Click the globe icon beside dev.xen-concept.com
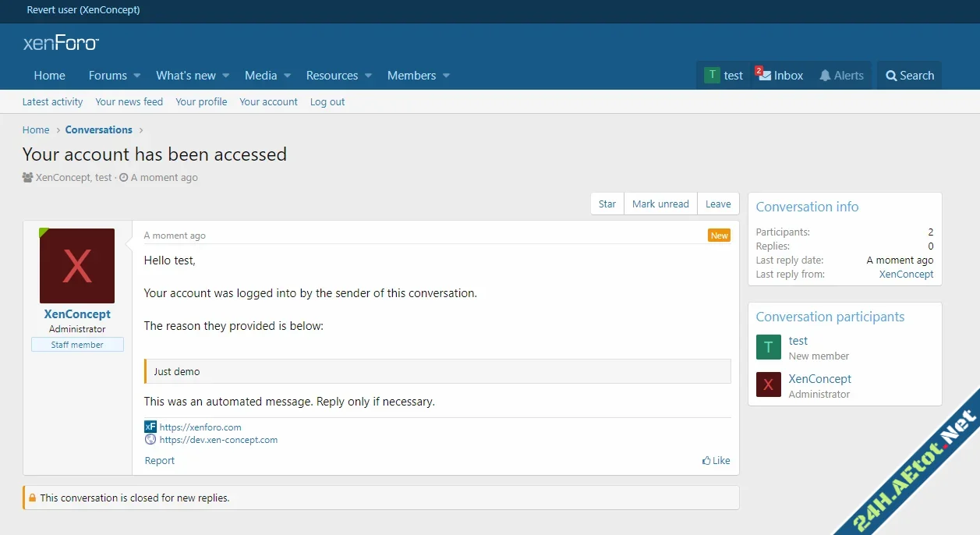Viewport: 980px width, 535px height. [150, 439]
